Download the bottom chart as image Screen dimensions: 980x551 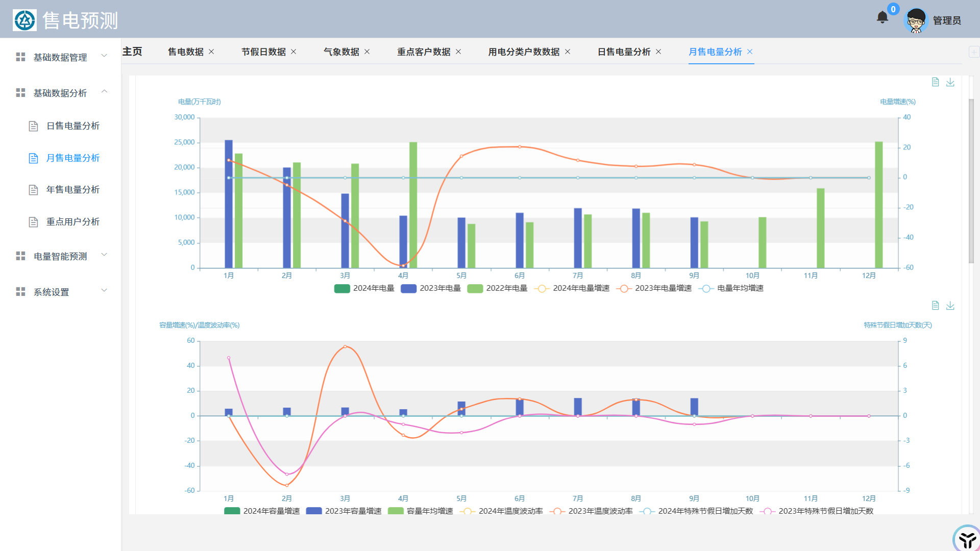tap(950, 306)
